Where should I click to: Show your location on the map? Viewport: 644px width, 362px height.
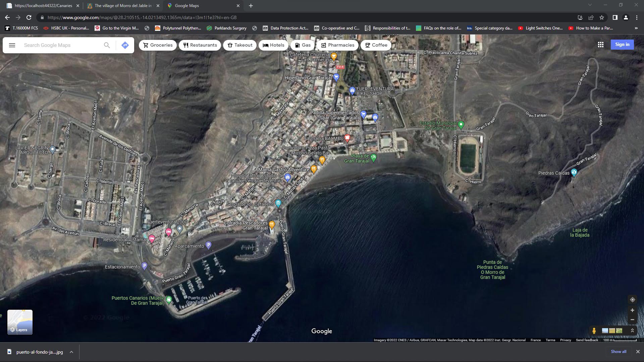click(632, 300)
